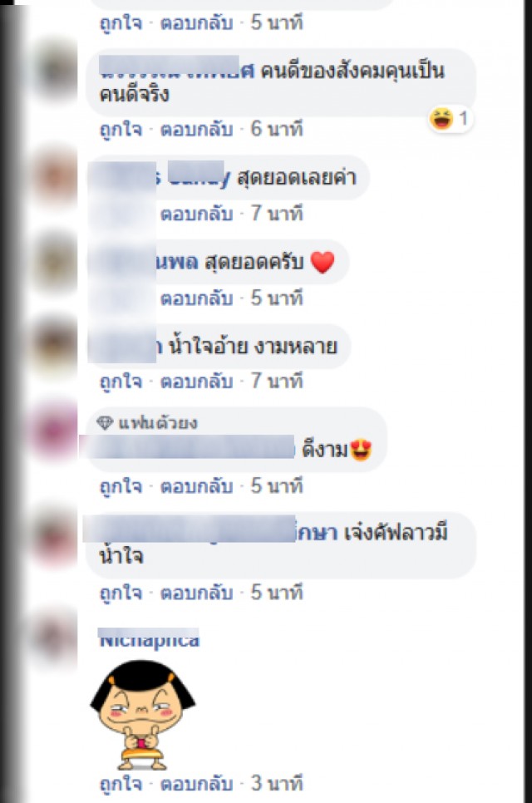
Task: Click the แฟนตัวยง top fan label
Action: tap(158, 423)
